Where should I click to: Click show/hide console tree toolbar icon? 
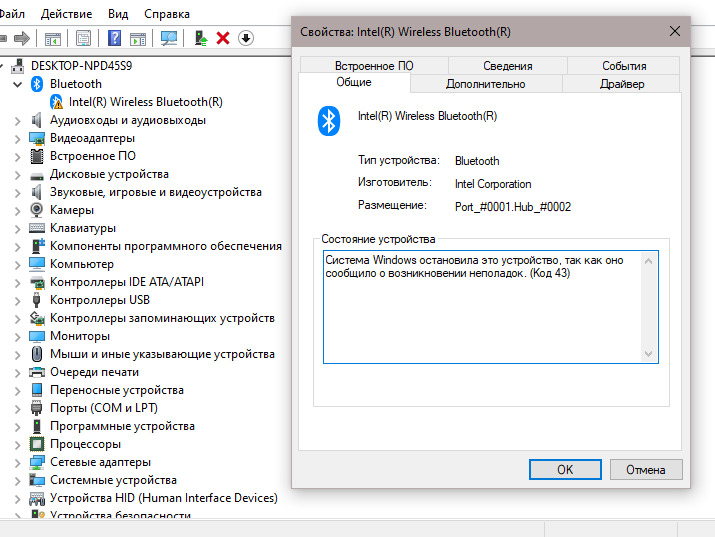tap(53, 39)
